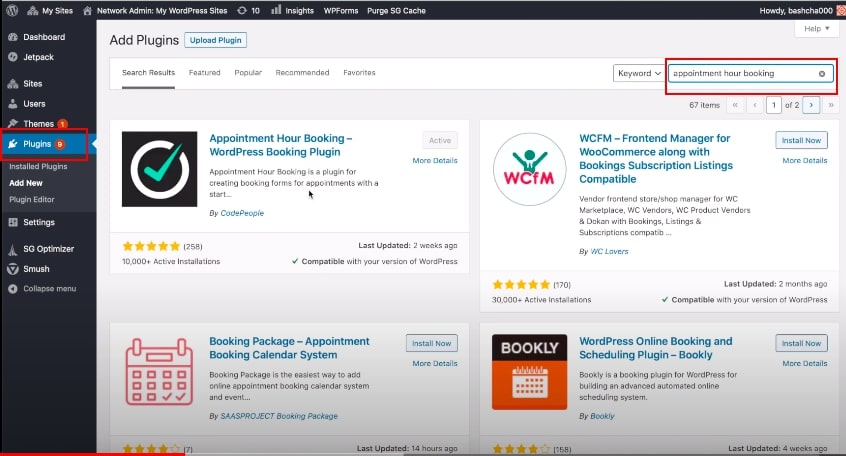Screen dimensions: 846x456
Task: Click the '30,000+ Active Installations' text
Action: [541, 300]
